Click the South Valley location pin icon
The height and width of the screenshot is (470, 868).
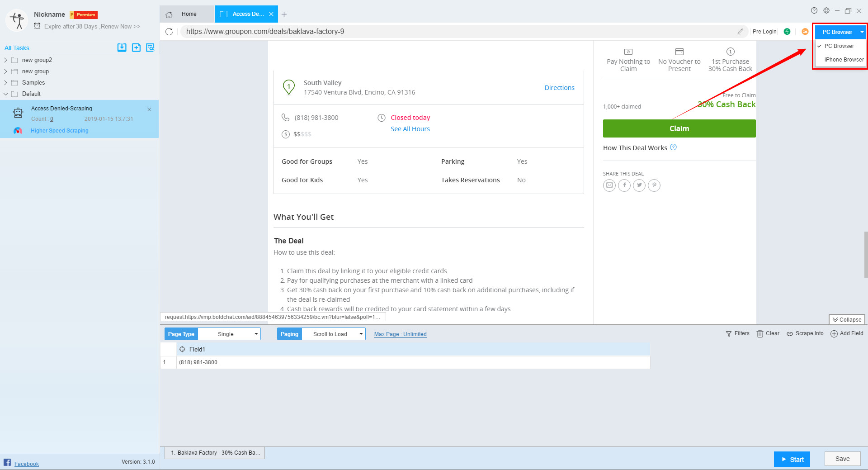[289, 87]
